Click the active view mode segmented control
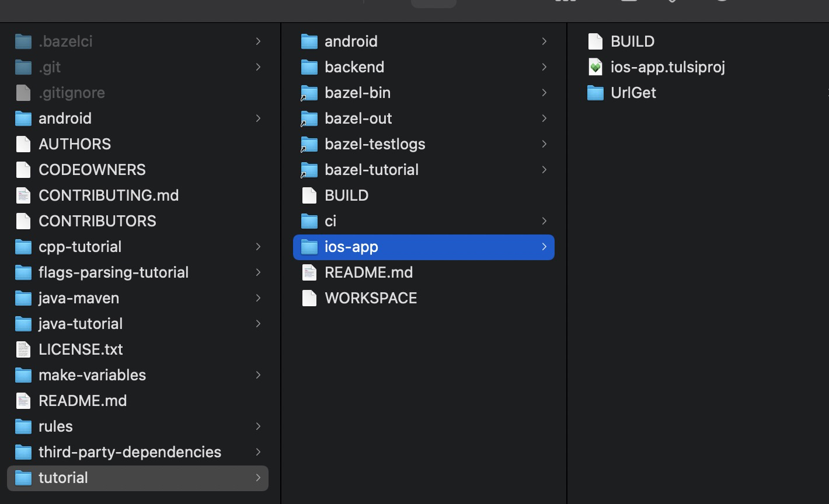Screen dimensions: 829x504 click(x=434, y=3)
